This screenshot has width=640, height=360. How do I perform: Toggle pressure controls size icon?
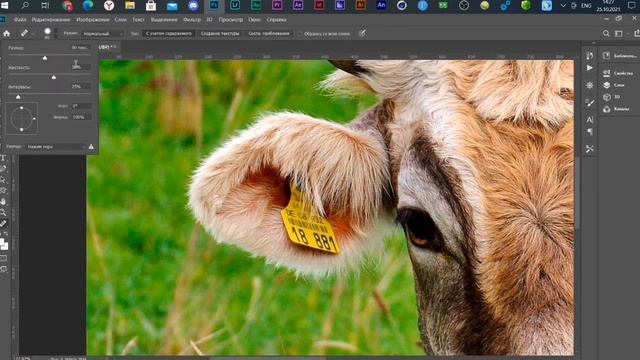(362, 33)
